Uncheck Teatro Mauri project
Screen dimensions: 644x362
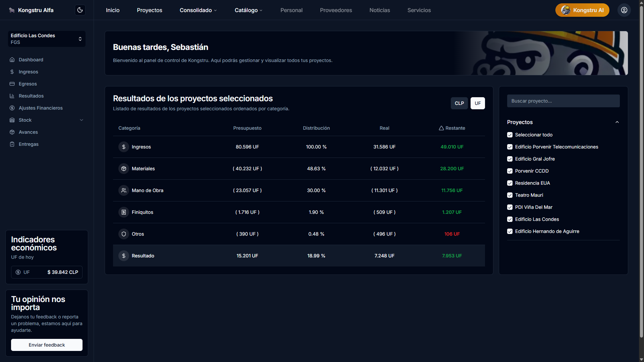(510, 195)
